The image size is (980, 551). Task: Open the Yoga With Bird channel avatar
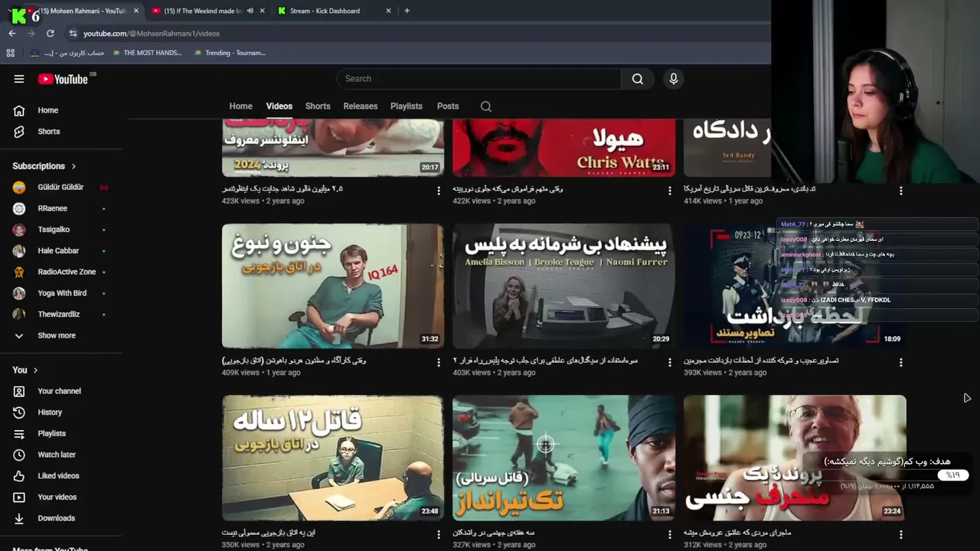click(x=19, y=293)
